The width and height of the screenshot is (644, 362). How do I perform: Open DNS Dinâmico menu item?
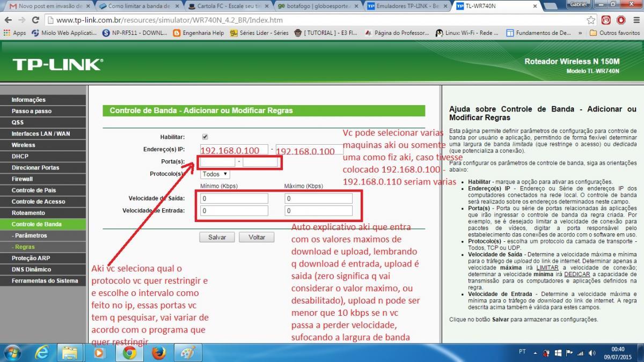pyautogui.click(x=43, y=269)
